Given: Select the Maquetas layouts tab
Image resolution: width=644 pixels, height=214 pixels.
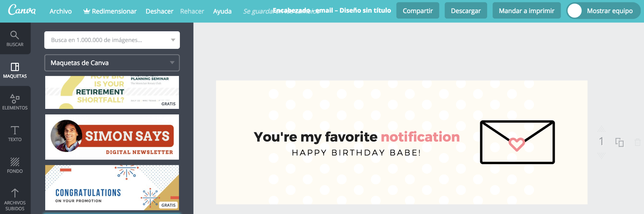Looking at the screenshot, I should click(x=15, y=70).
